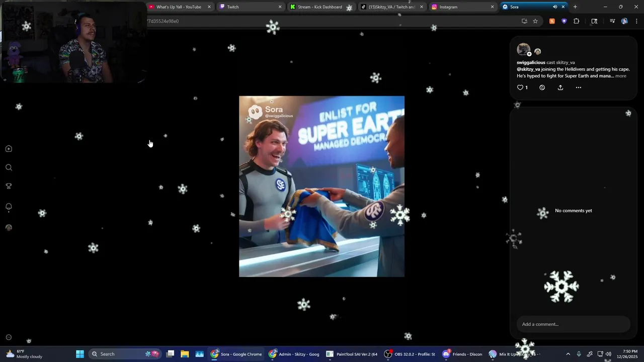Follow swiggalicious via the avatar plus badge
Screen dimensions: 644x362
(x=529, y=54)
